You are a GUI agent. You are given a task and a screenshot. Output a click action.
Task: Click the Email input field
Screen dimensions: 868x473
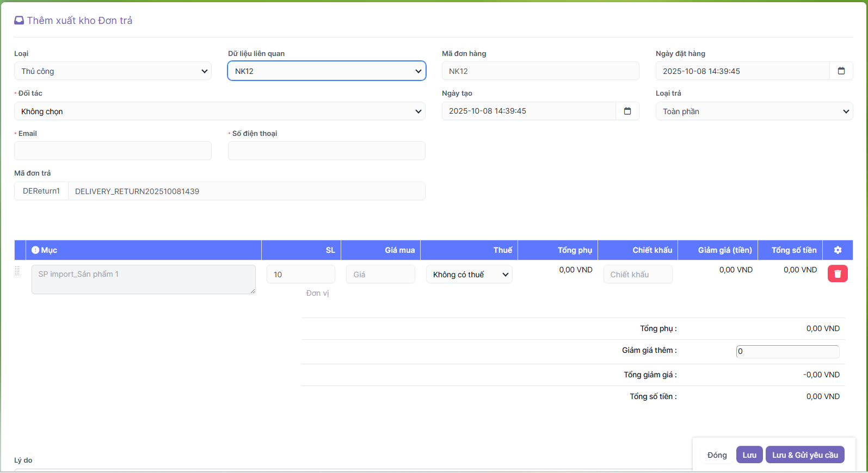click(113, 151)
